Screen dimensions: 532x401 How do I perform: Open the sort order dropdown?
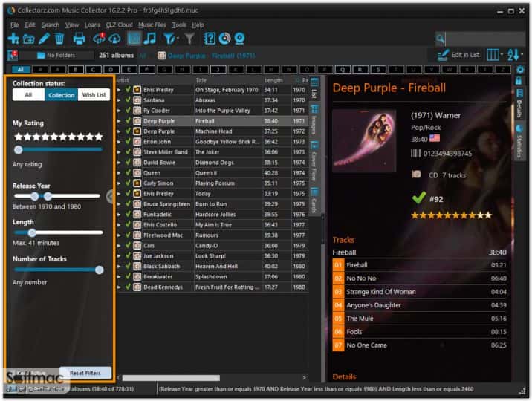515,54
